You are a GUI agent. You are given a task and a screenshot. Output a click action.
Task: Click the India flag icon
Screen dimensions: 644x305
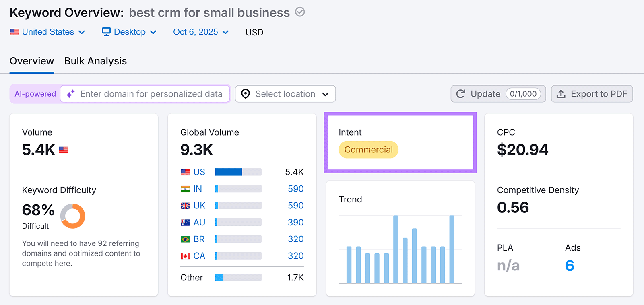(x=185, y=189)
